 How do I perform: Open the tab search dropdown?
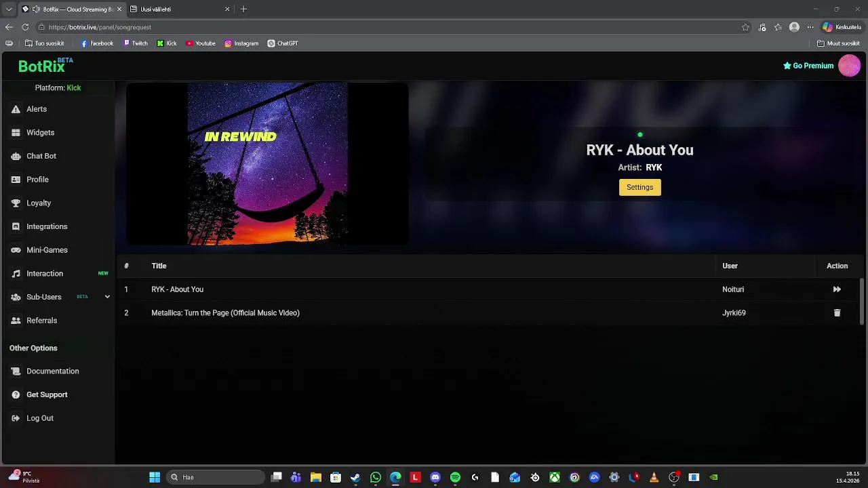9,9
